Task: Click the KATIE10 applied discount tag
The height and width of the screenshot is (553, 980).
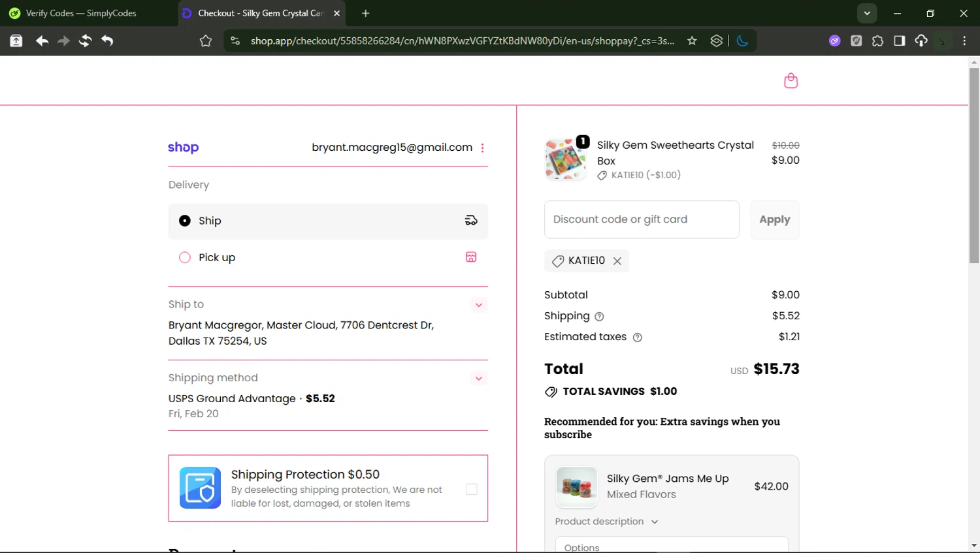Action: (587, 261)
